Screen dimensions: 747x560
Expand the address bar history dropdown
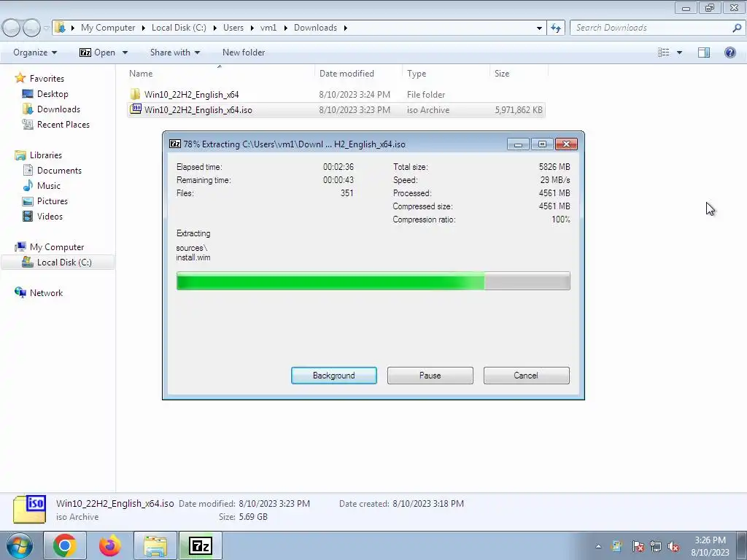click(539, 28)
